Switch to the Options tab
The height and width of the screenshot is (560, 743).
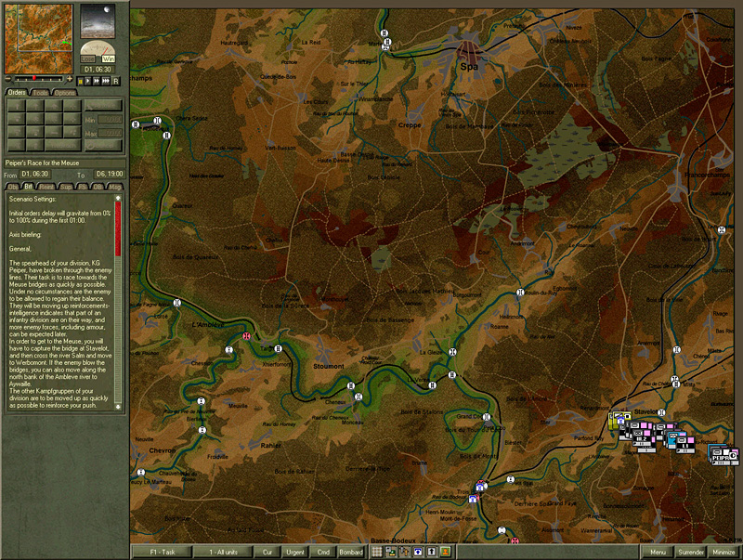click(x=64, y=93)
